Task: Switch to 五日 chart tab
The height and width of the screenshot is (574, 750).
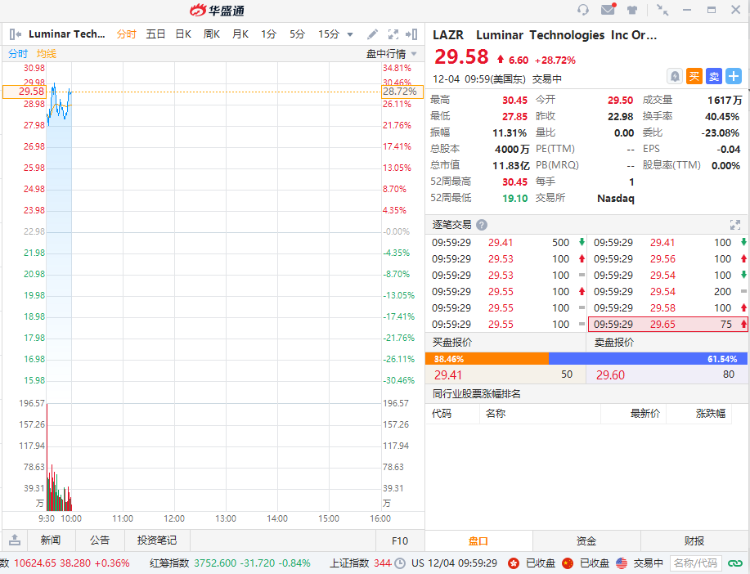Action: [155, 34]
